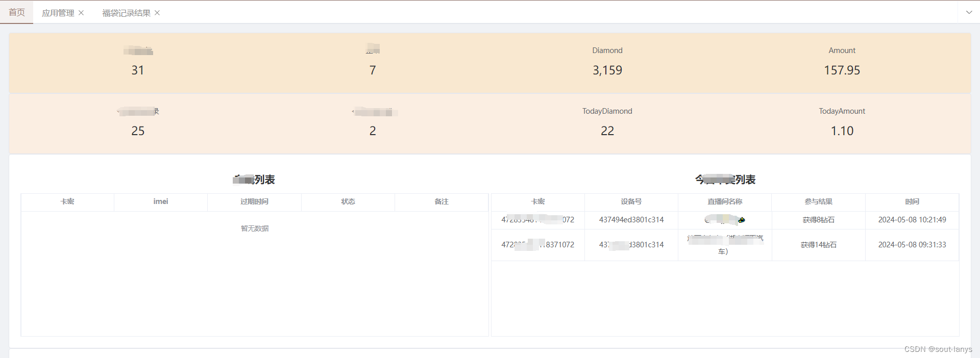The width and height of the screenshot is (980, 358).
Task: Click timestamp 2024-05-08 10:21:49
Action: click(x=912, y=220)
